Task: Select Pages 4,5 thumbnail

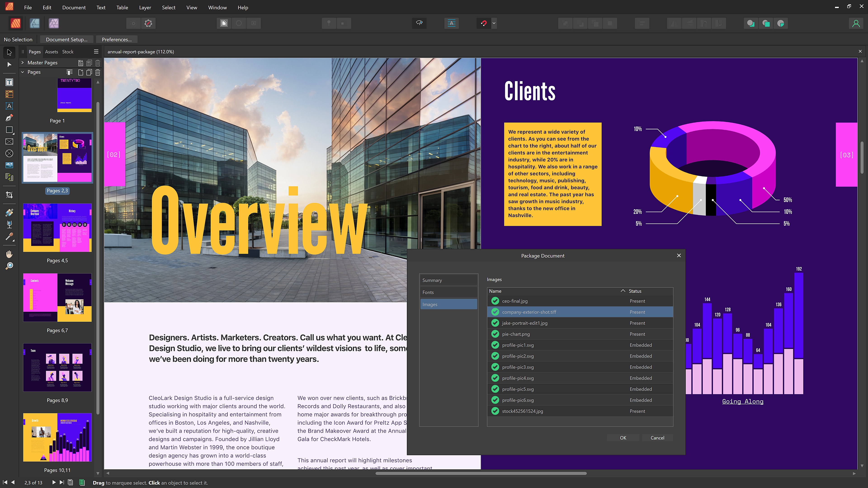Action: pyautogui.click(x=57, y=228)
